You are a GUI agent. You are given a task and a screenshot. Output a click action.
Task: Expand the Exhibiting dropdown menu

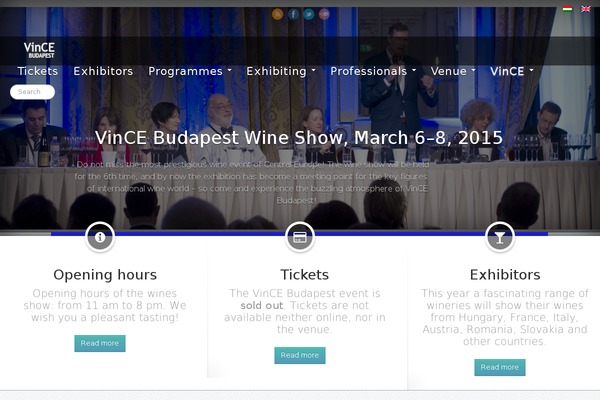pos(281,71)
